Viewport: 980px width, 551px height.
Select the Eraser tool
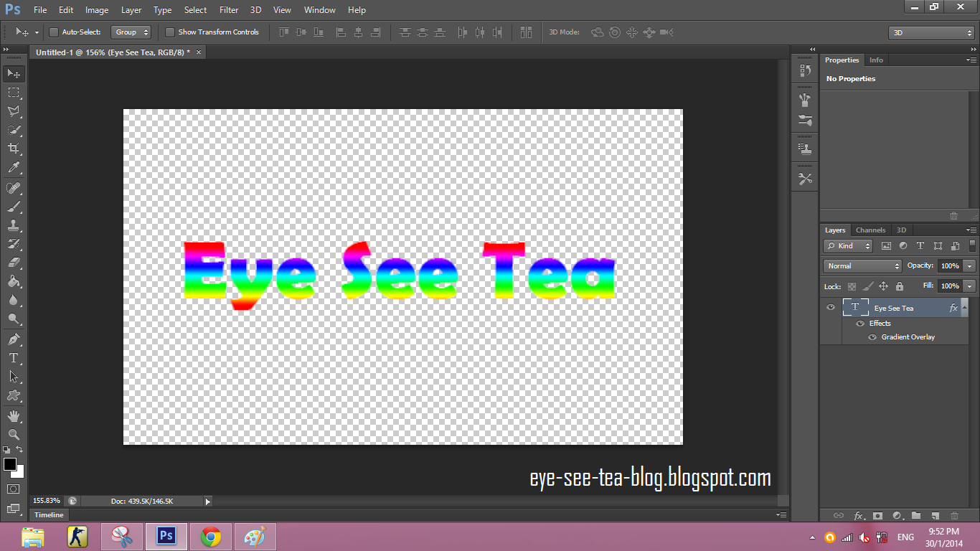coord(14,263)
